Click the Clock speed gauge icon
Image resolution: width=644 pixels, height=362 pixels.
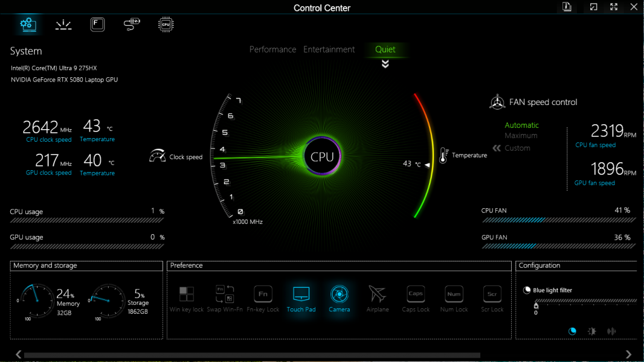pyautogui.click(x=157, y=156)
